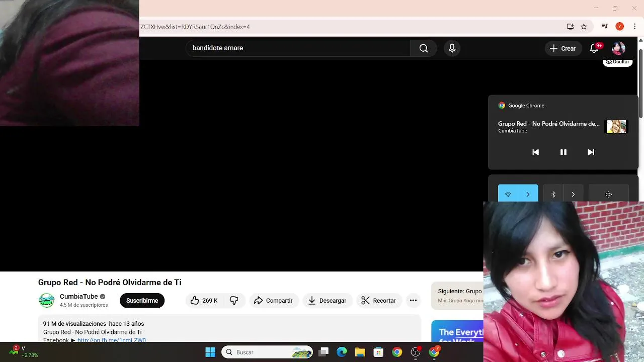Open the round taskbar app with red dot
644x362 pixels.
point(416,352)
